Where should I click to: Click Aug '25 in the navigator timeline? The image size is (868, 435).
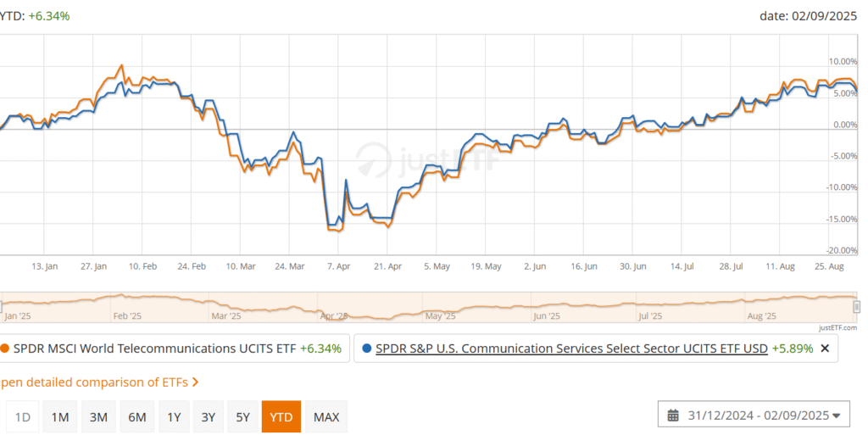762,316
